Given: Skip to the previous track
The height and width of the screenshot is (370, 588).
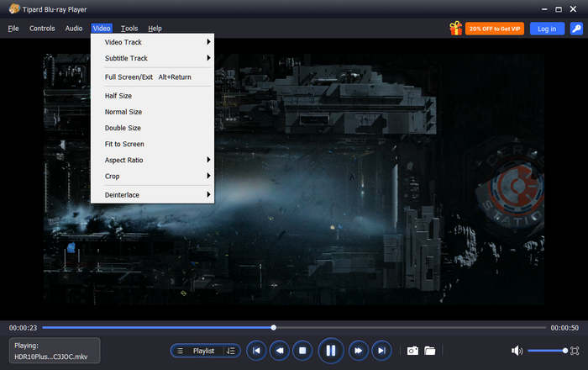Looking at the screenshot, I should tap(256, 351).
